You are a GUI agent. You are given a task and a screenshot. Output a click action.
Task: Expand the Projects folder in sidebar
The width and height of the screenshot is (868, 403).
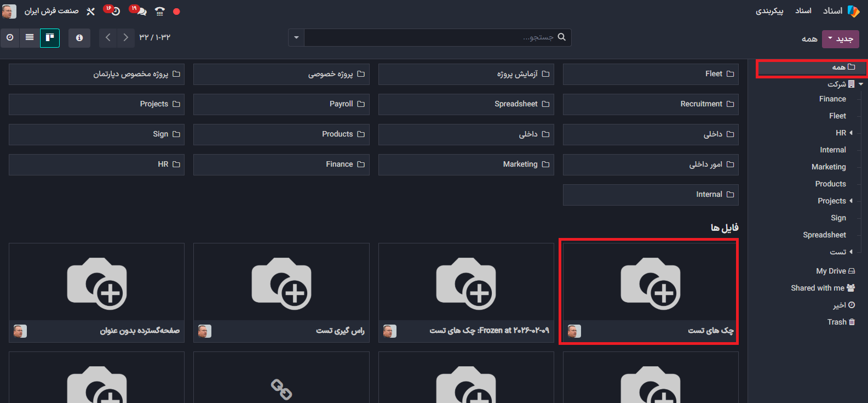851,201
